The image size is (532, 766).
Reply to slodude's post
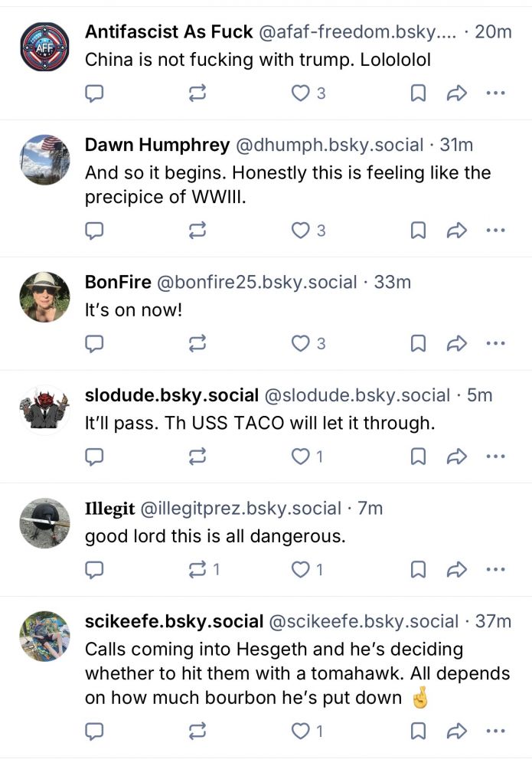(x=94, y=457)
